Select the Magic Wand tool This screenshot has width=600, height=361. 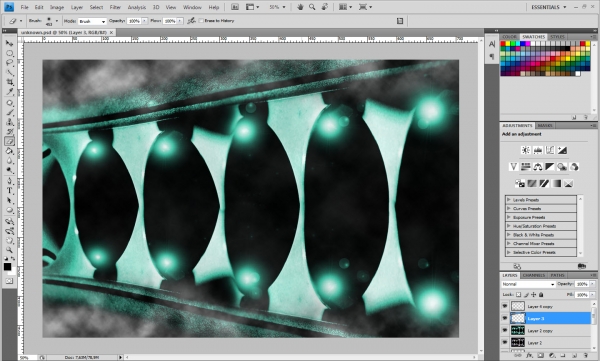coord(9,72)
